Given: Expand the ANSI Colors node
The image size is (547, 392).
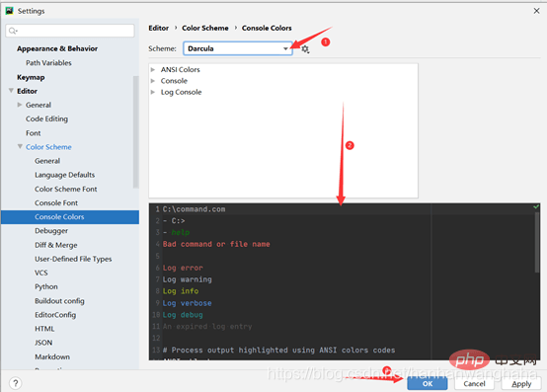Looking at the screenshot, I should pos(153,70).
